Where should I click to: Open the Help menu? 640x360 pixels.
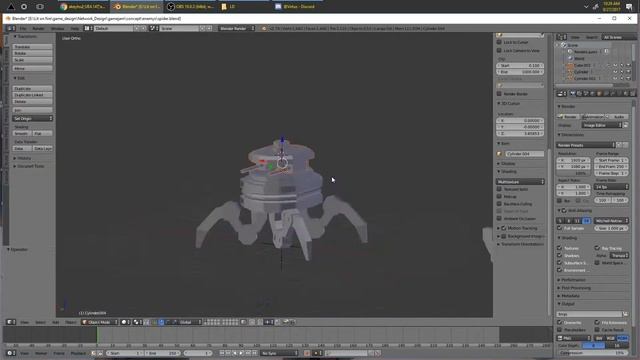pos(75,29)
